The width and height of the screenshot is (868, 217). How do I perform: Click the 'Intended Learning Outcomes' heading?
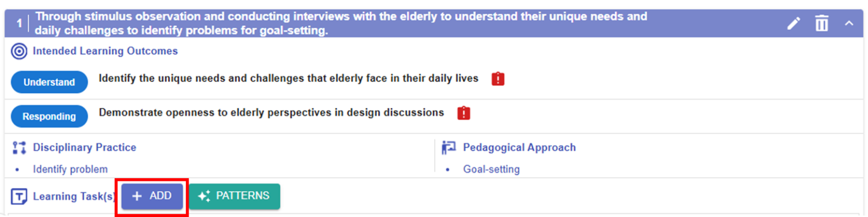coord(105,51)
